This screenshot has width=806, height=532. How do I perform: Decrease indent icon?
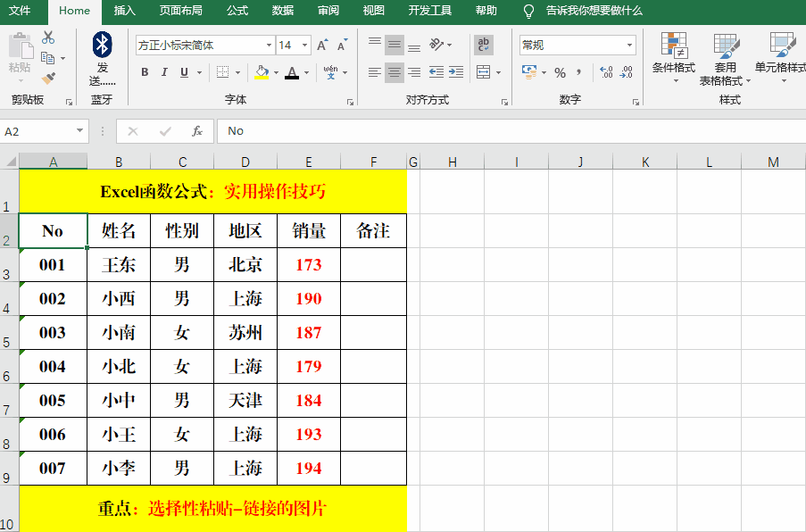click(x=436, y=72)
